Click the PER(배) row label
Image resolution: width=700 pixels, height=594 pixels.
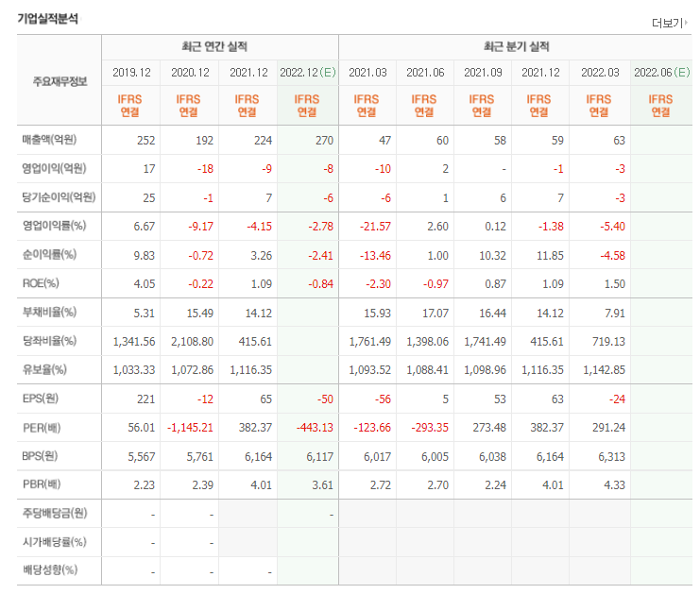42,428
